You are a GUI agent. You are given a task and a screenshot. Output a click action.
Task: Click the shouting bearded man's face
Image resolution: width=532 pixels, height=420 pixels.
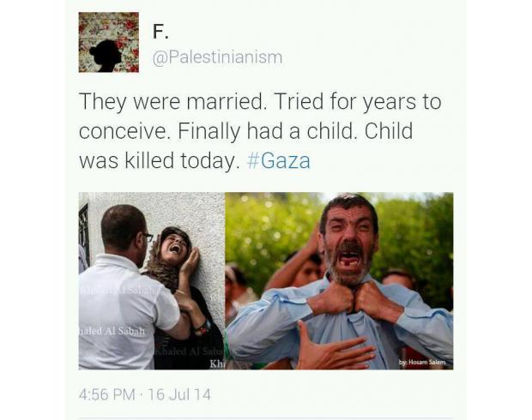point(348,244)
